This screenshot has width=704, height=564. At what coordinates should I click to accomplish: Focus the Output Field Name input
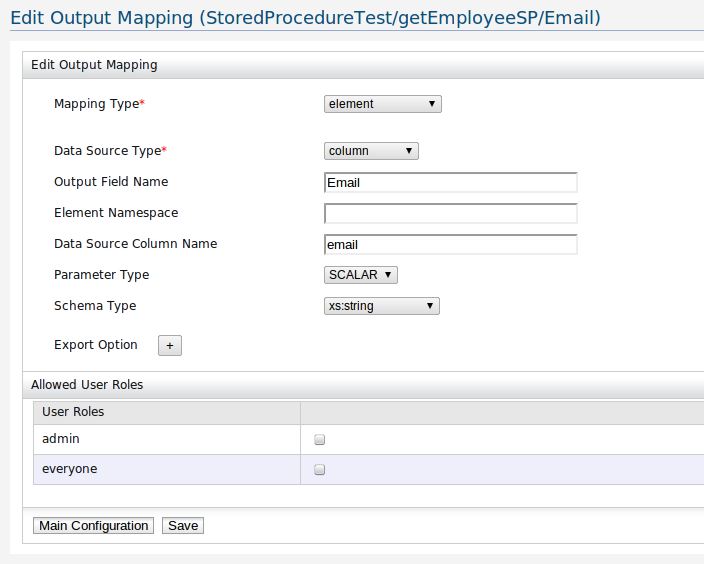pyautogui.click(x=450, y=183)
